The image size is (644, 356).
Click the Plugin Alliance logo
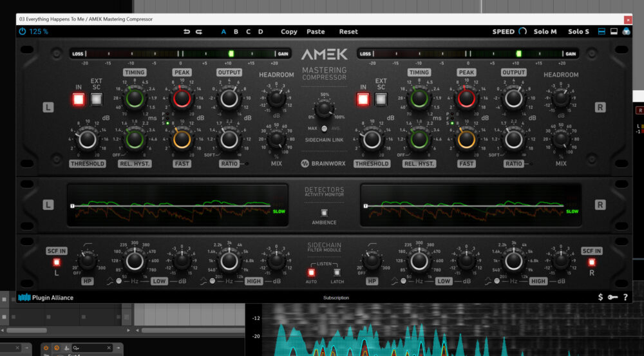tap(46, 297)
